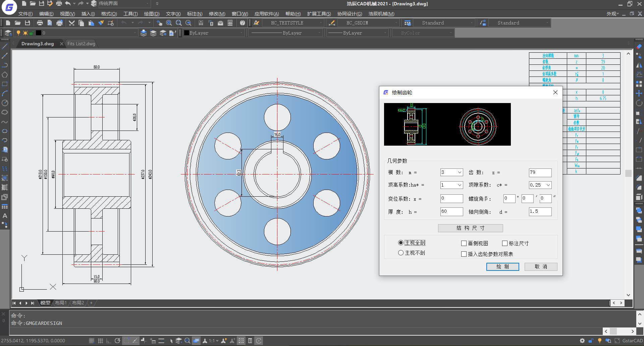Screen dimensions: 644x346
Task: Select the Pan hand tool icon
Action: tap(159, 23)
